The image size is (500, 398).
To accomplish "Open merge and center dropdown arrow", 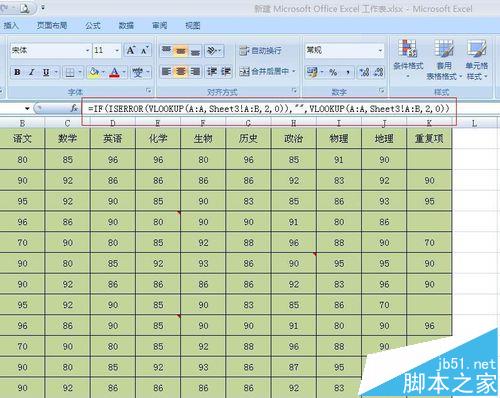I will (294, 71).
